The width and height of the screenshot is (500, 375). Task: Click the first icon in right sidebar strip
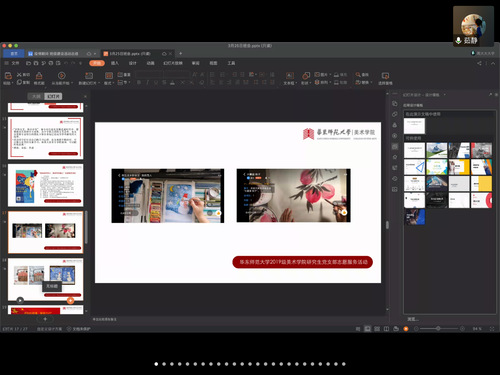pyautogui.click(x=395, y=104)
